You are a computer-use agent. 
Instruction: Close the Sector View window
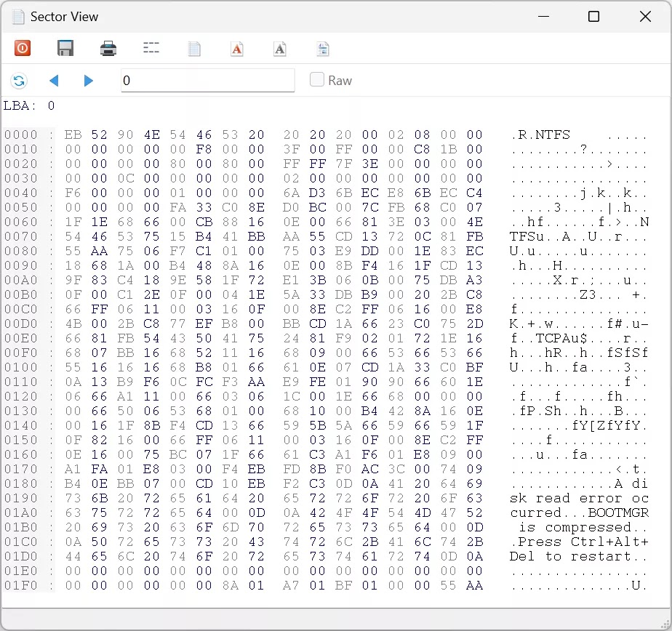pos(644,17)
